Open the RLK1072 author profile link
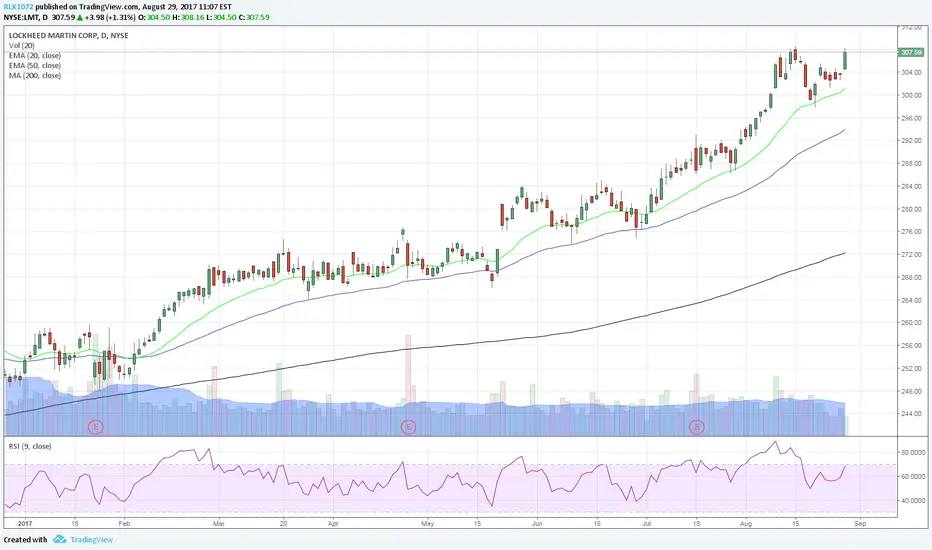The width and height of the screenshot is (932, 550). pyautogui.click(x=18, y=7)
